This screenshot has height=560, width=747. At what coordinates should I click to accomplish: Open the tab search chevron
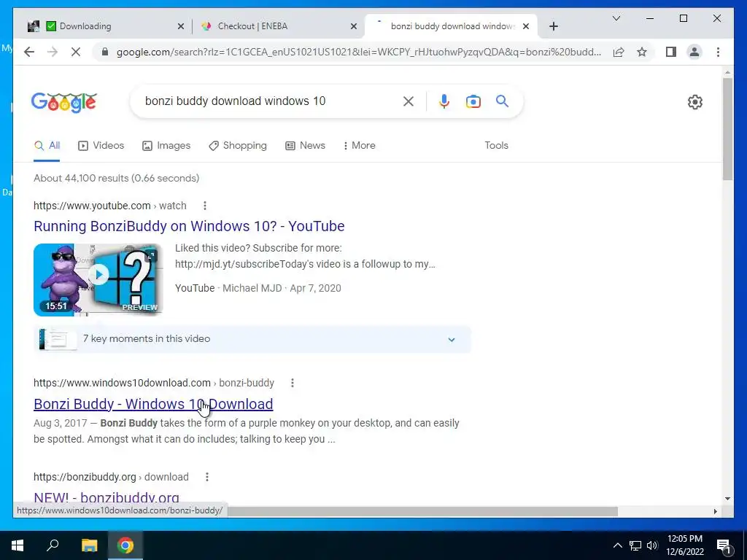pos(616,18)
